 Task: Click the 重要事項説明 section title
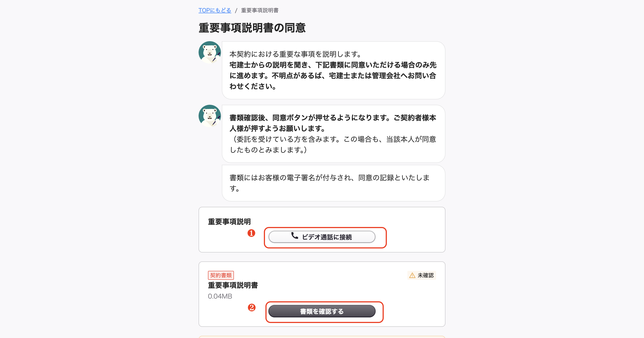[229, 222]
